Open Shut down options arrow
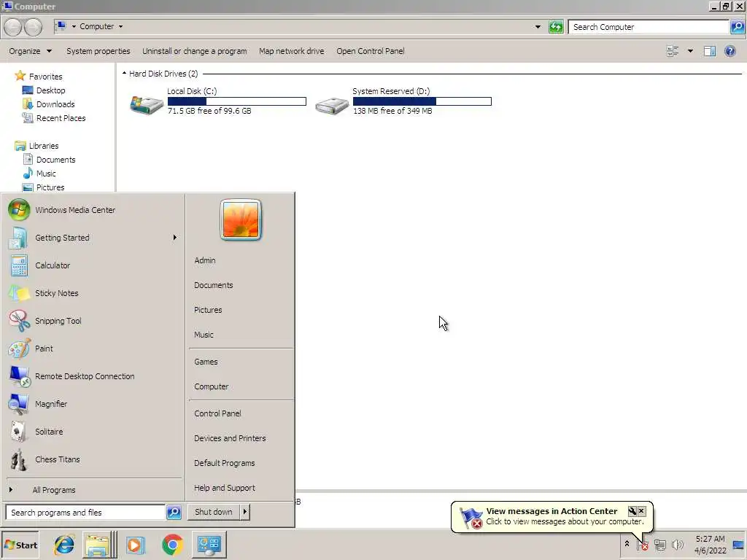The image size is (747, 560). pyautogui.click(x=245, y=512)
